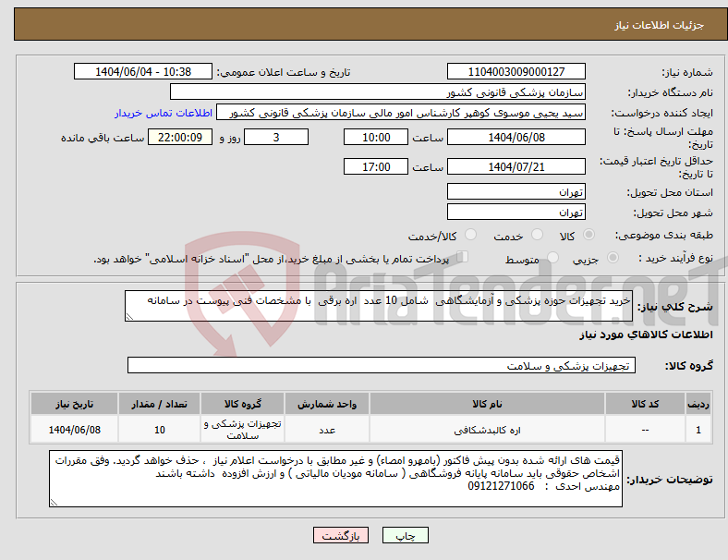Click the نام کالا column header
Screen dimensions: 728x560
point(487,404)
